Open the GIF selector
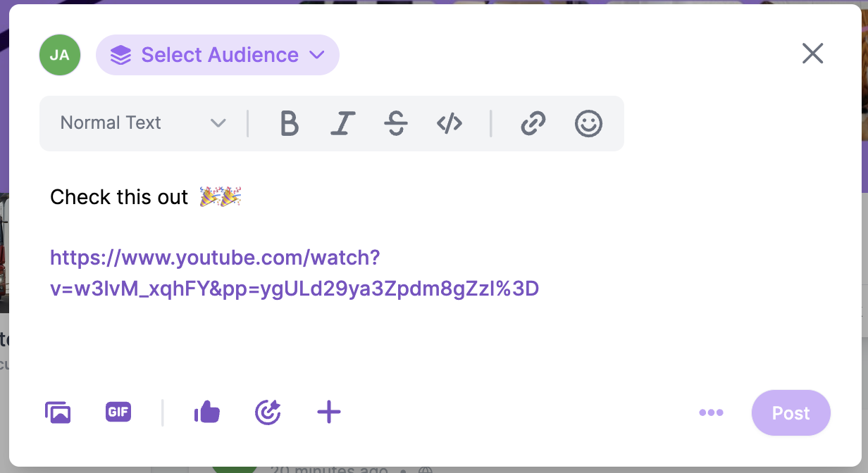The image size is (868, 473). point(118,412)
